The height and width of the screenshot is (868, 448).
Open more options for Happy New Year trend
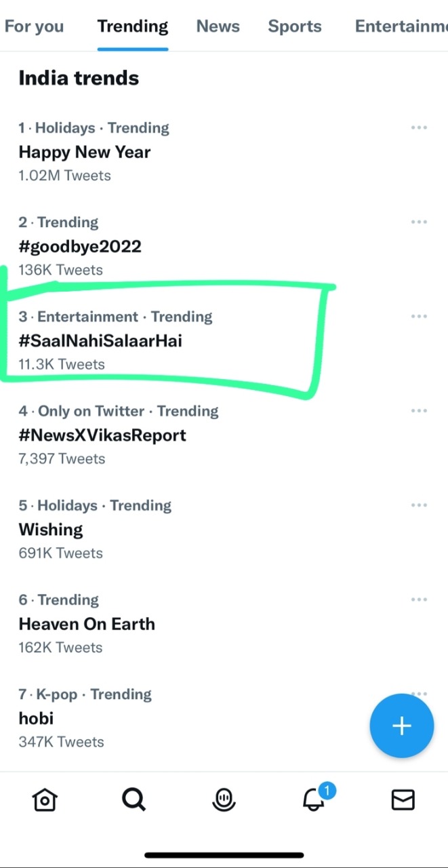419,127
